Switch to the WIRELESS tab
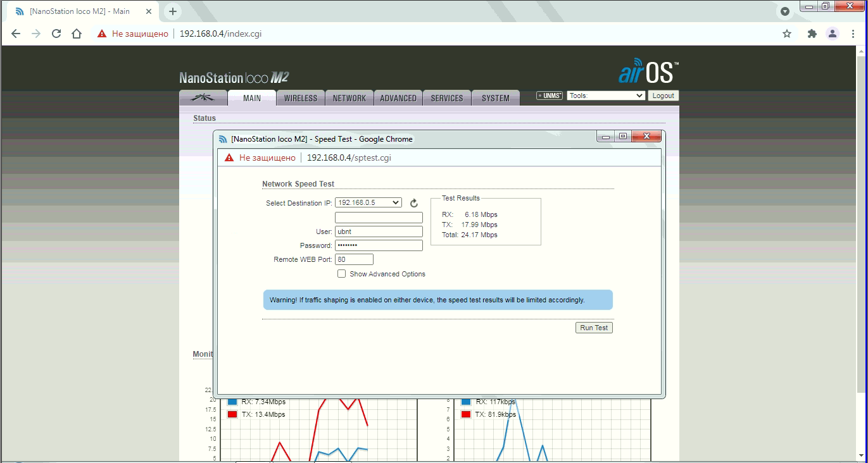Viewport: 868px width, 463px height. 301,98
